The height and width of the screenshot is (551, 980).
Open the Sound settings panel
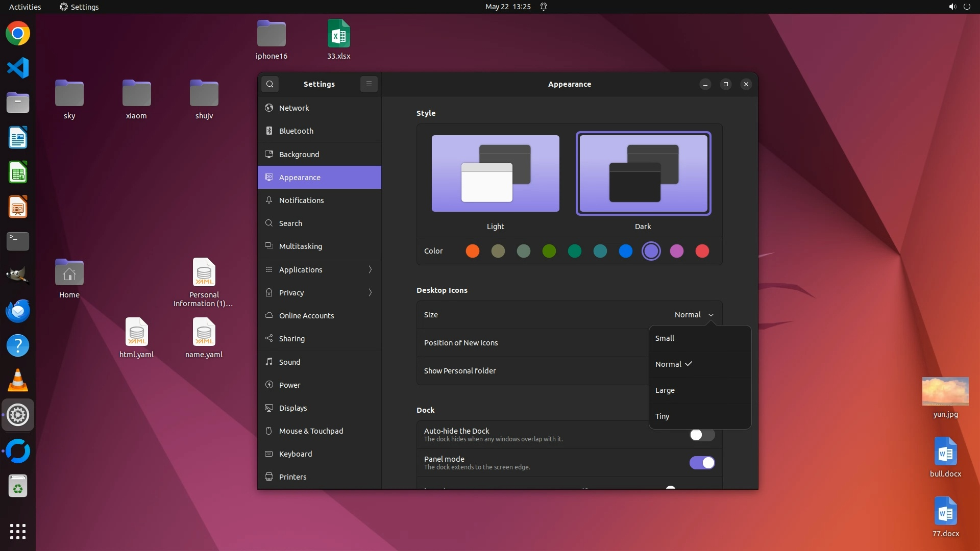pyautogui.click(x=289, y=362)
